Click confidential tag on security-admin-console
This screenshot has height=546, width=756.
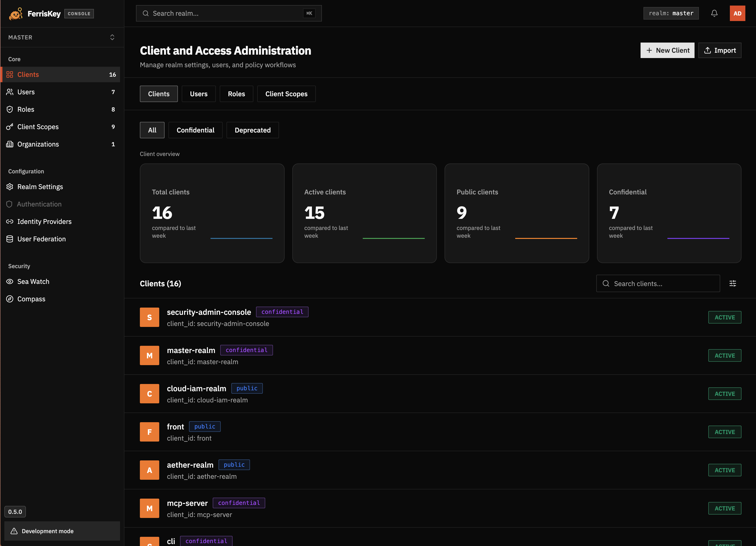[x=282, y=312]
